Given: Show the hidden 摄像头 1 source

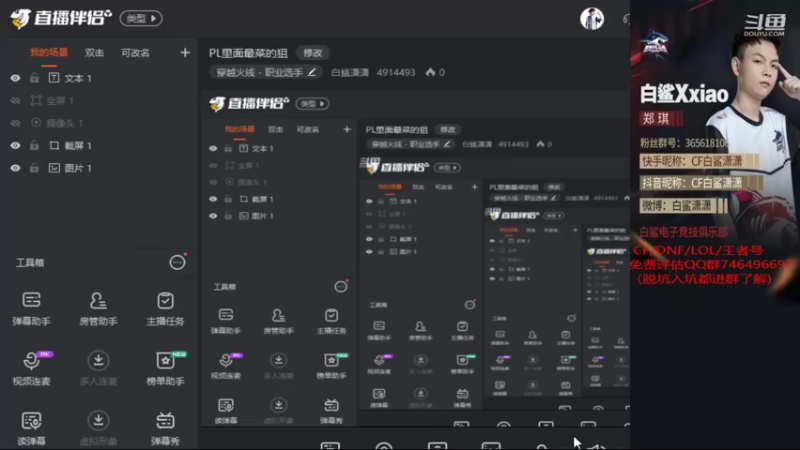Looking at the screenshot, I should [x=15, y=123].
